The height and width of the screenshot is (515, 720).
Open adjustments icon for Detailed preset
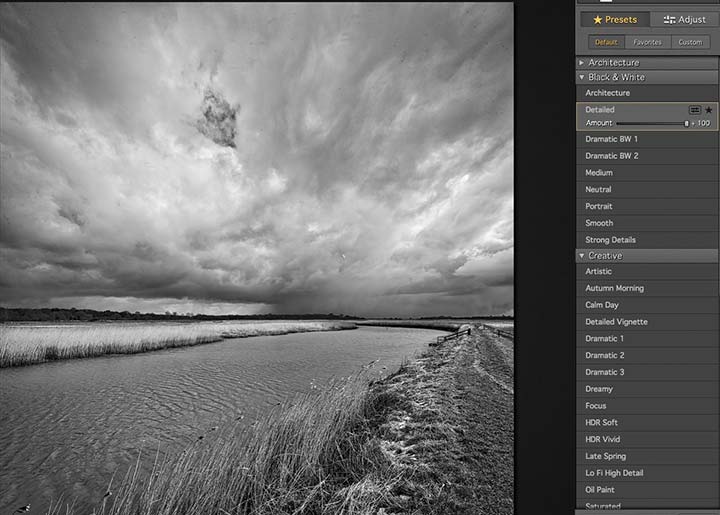pyautogui.click(x=695, y=110)
